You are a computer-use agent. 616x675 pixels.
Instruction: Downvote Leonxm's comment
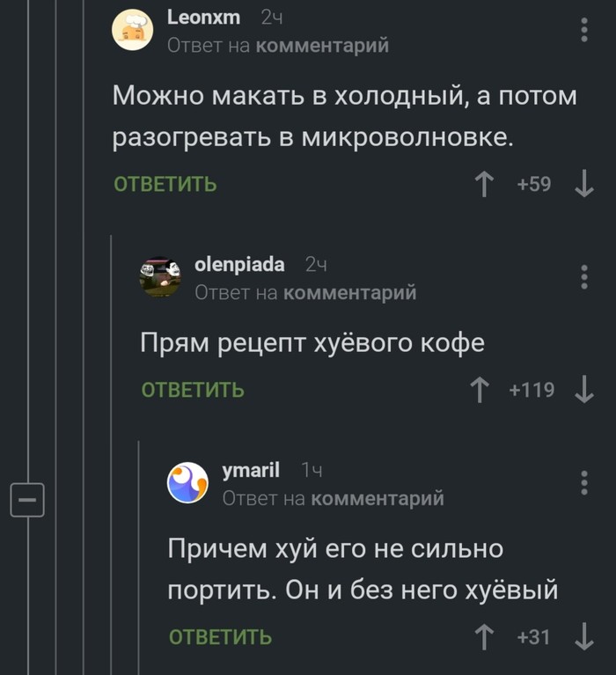point(583,184)
